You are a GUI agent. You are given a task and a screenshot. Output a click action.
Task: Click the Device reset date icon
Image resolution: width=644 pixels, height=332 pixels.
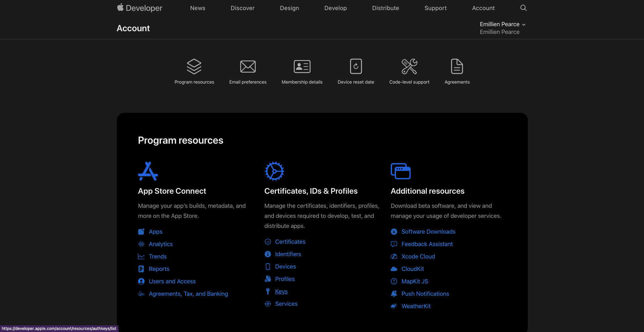click(x=356, y=66)
